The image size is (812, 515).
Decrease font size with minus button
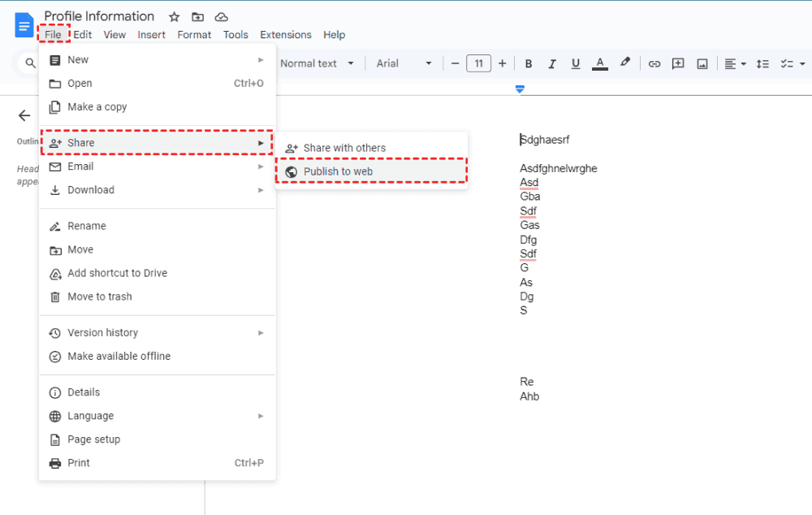point(456,63)
